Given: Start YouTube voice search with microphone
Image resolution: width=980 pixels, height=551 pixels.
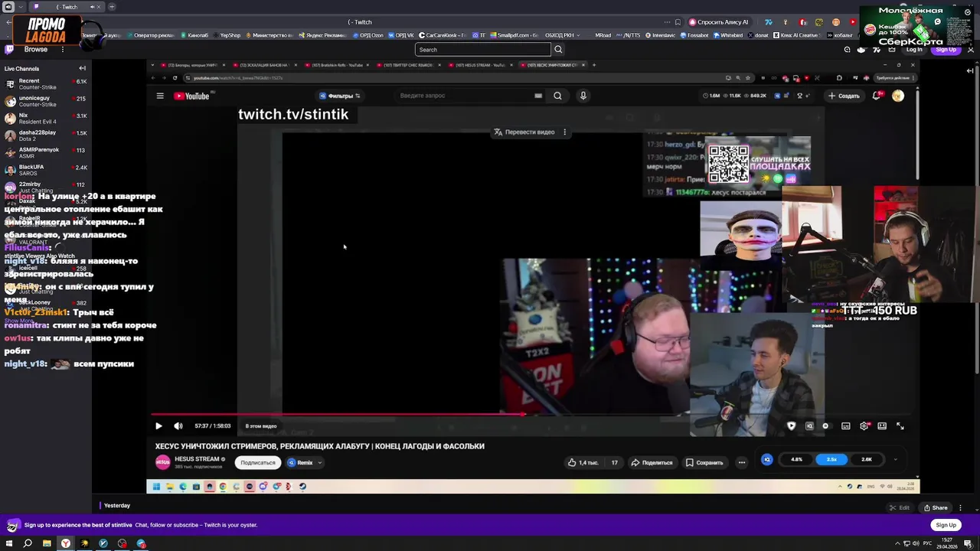Looking at the screenshot, I should point(583,96).
